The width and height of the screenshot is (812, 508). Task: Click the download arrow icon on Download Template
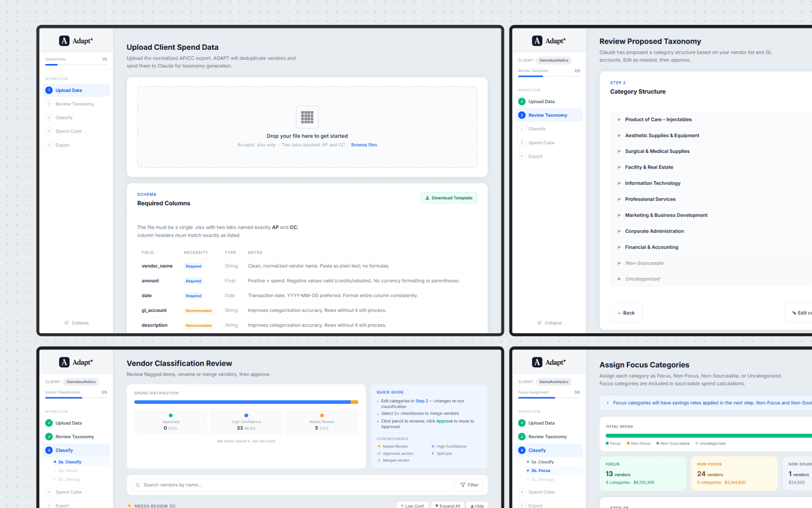(x=427, y=198)
